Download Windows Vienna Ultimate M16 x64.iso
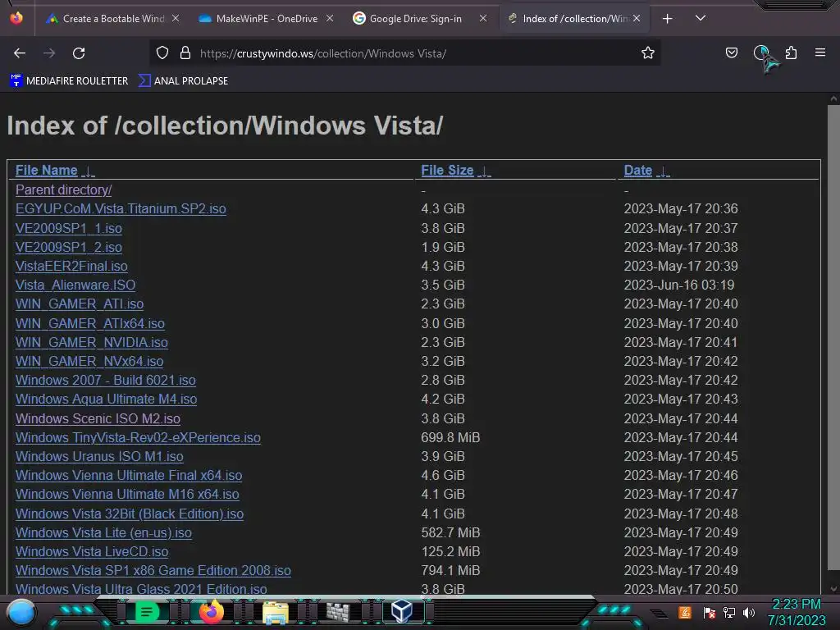 tap(127, 494)
